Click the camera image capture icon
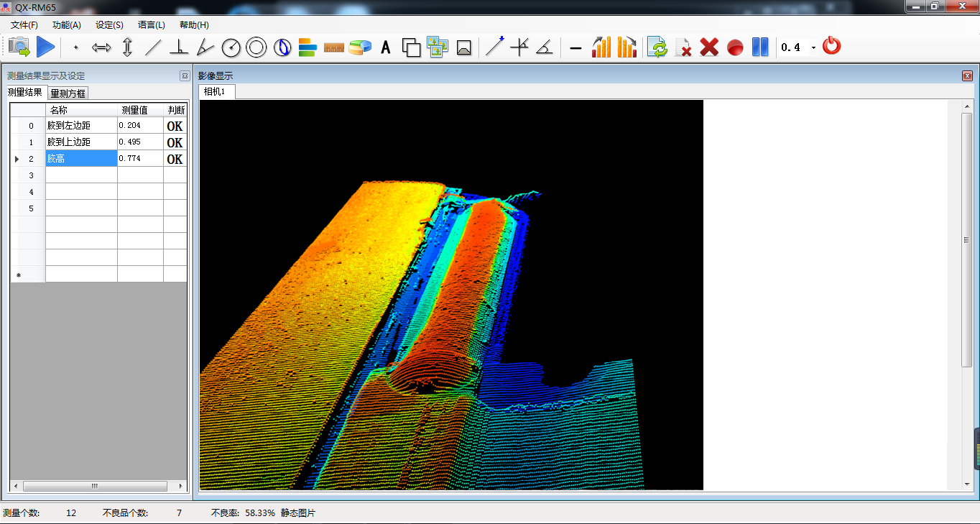Screen dimensions: 980x524 click(19, 47)
